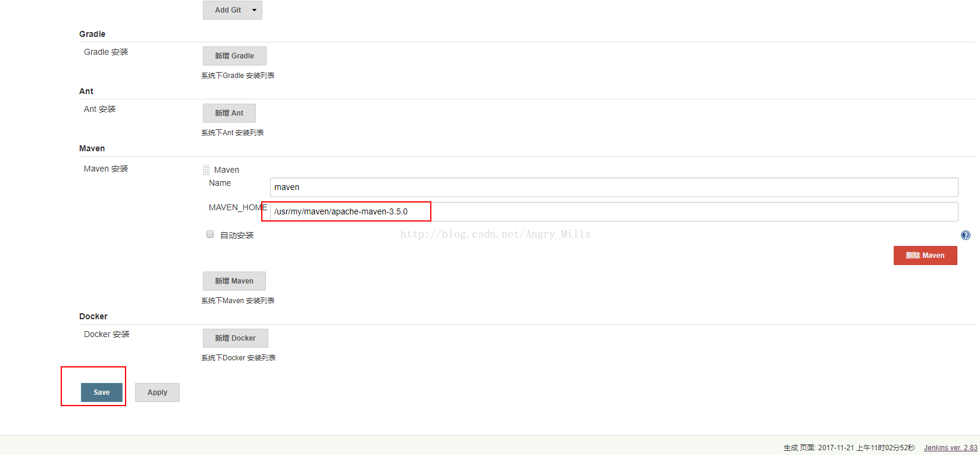Delete Maven with the red 删除 Maven button

(925, 255)
